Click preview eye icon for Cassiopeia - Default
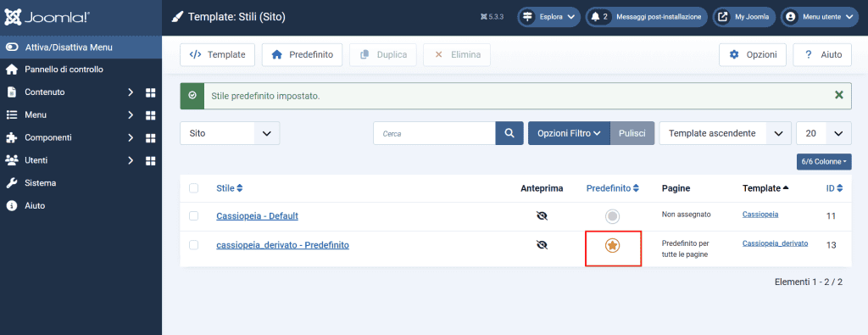Viewport: 868px width, 335px height. point(542,216)
